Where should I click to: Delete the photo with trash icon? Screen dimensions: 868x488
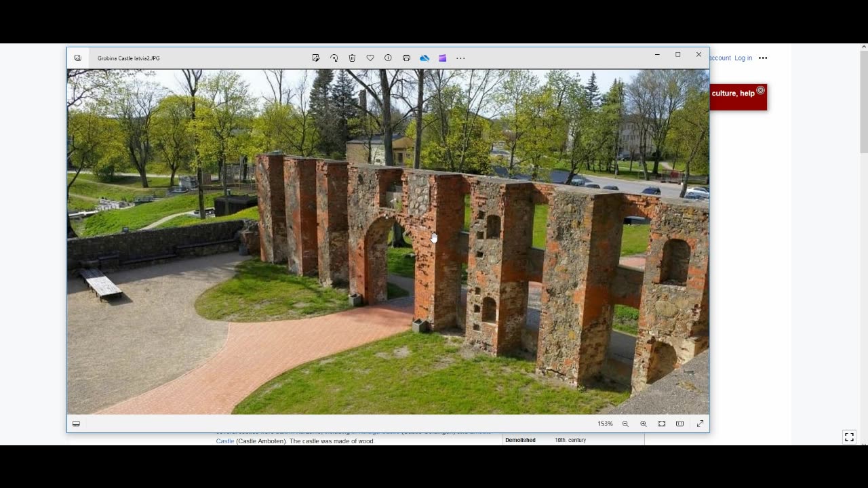(x=352, y=58)
